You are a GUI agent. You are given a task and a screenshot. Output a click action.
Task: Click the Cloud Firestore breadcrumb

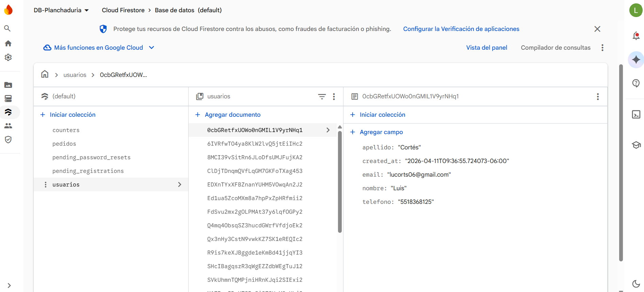pyautogui.click(x=123, y=10)
